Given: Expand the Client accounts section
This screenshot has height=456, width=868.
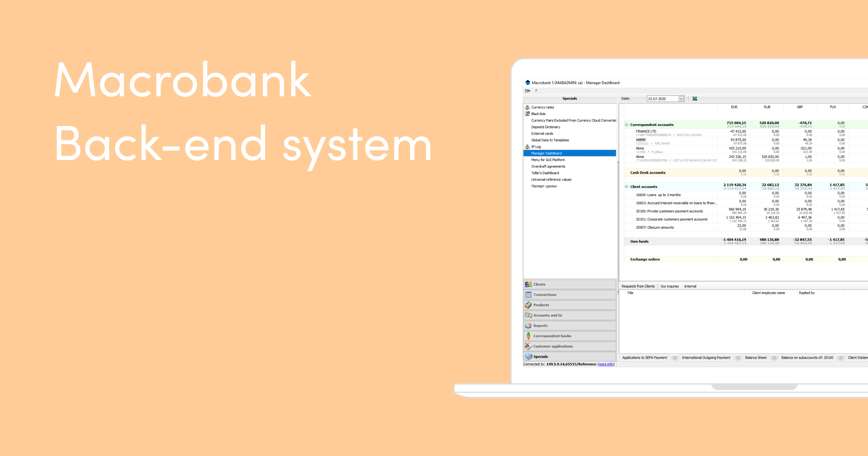Looking at the screenshot, I should [x=626, y=187].
